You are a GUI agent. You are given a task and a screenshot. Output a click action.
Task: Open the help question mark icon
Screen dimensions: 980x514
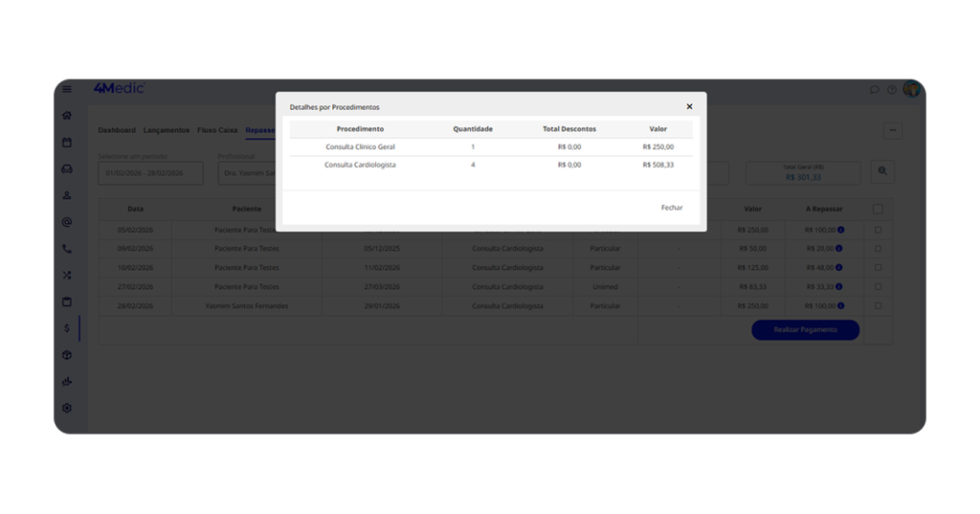[x=892, y=90]
